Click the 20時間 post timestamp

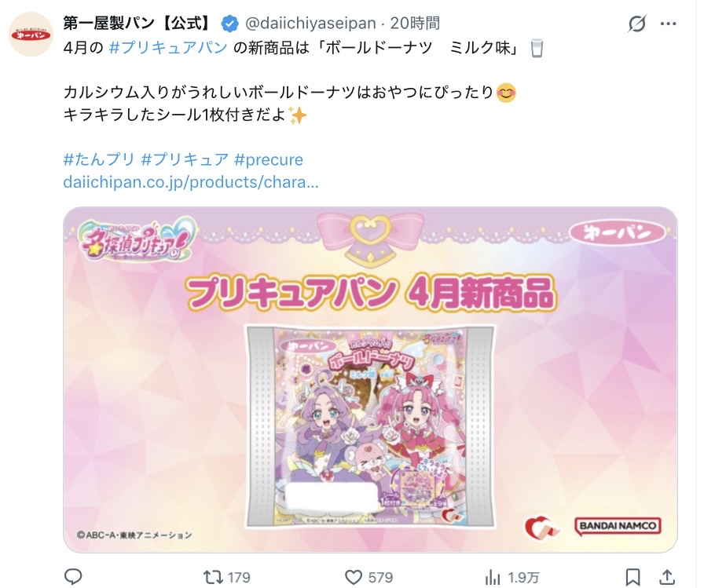(x=415, y=24)
